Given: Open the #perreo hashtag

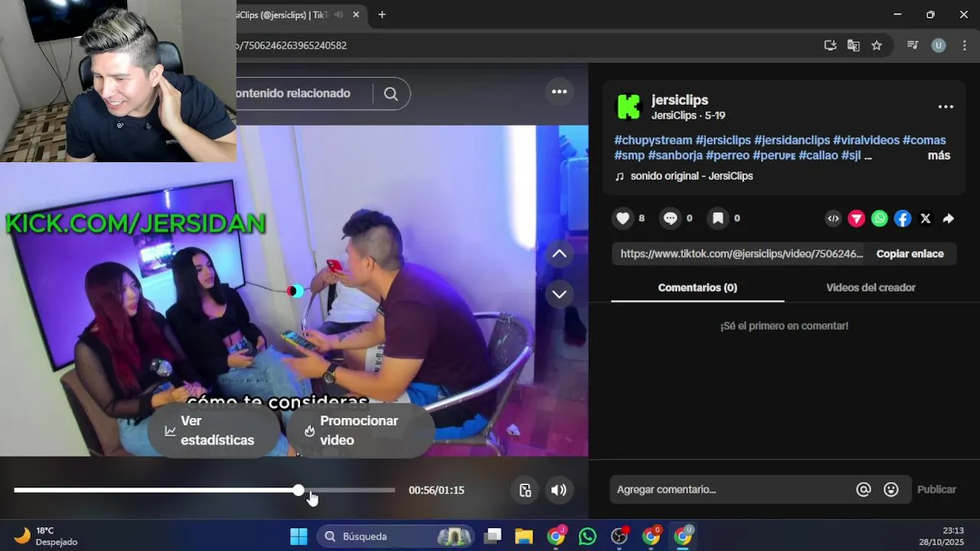Looking at the screenshot, I should point(727,155).
